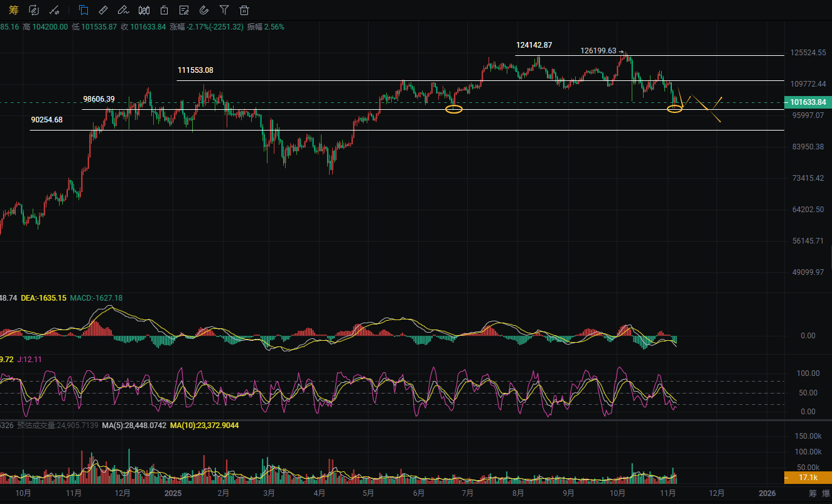Image resolution: width=832 pixels, height=504 pixels.
Task: Click the yellow 筹 chip distribution icon
Action: coord(14,10)
